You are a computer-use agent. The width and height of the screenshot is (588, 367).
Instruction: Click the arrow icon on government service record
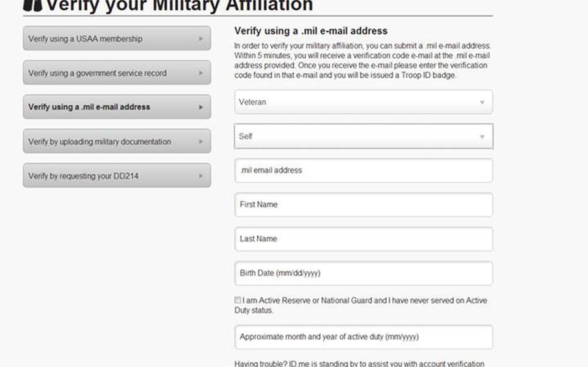point(201,73)
